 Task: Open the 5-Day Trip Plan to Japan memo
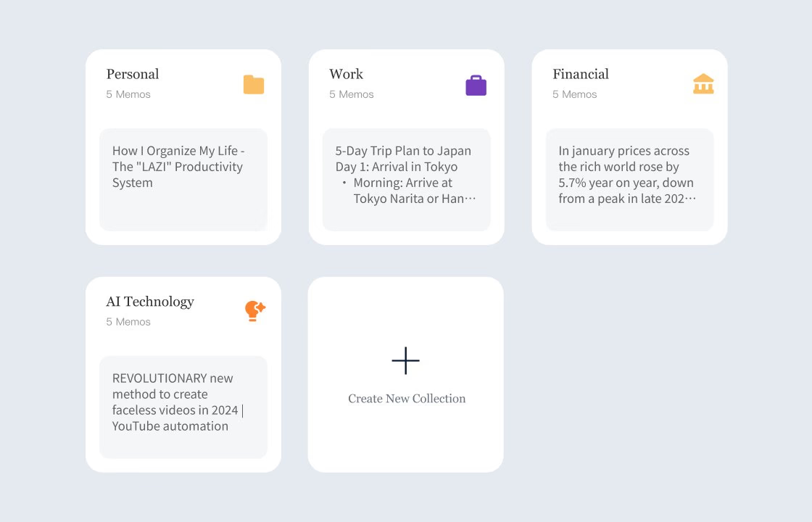[x=403, y=151]
